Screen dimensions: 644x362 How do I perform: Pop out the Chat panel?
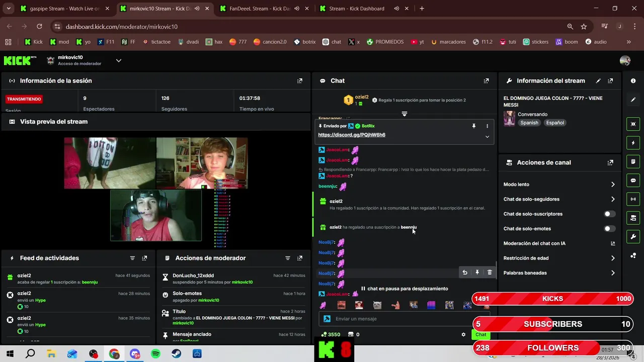(x=486, y=80)
